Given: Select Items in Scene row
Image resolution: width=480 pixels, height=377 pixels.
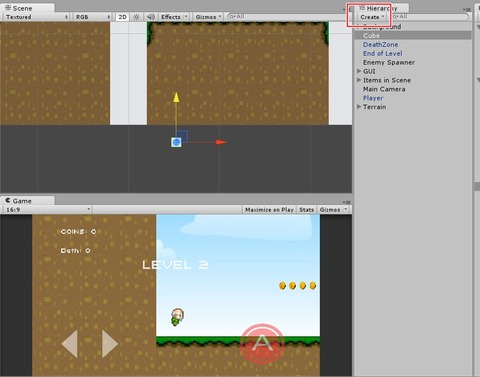Looking at the screenshot, I should (413, 80).
